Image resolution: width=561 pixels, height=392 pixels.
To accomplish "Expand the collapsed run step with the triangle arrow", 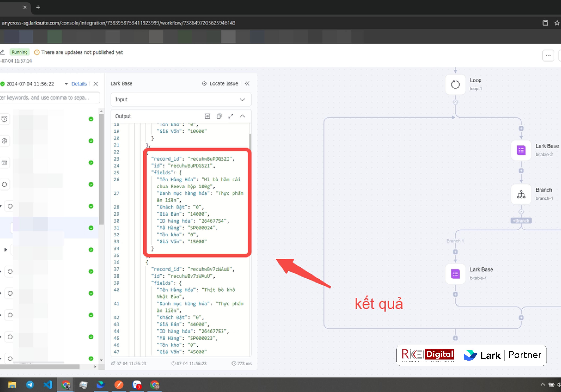I will point(6,250).
